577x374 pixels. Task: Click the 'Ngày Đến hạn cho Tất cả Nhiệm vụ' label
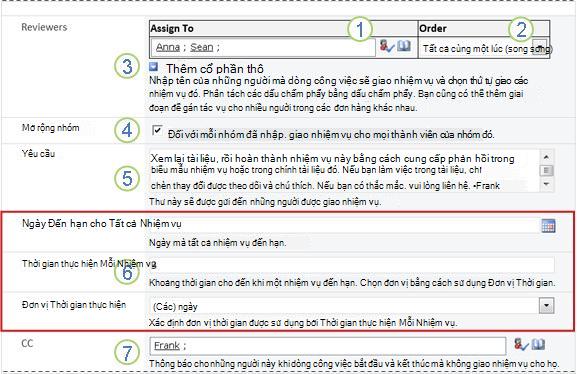click(x=102, y=223)
